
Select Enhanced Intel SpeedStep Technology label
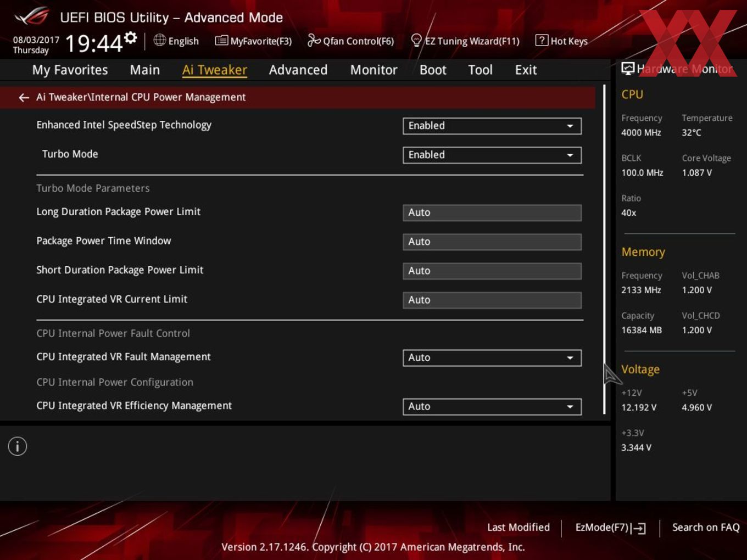pos(124,125)
